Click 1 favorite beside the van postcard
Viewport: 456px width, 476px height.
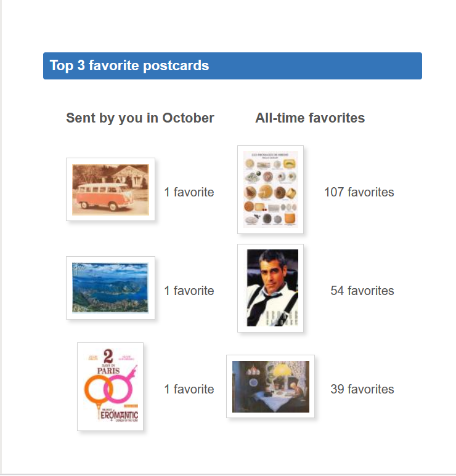189,192
